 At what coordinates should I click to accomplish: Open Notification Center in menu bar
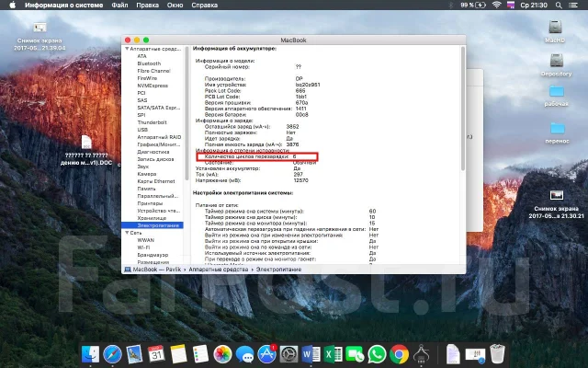click(x=573, y=5)
